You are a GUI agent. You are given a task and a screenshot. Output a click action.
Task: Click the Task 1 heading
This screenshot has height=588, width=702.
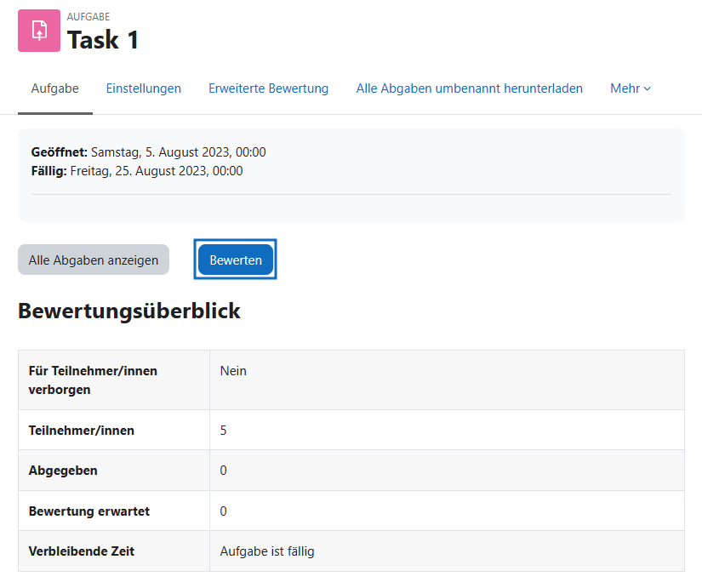[102, 39]
